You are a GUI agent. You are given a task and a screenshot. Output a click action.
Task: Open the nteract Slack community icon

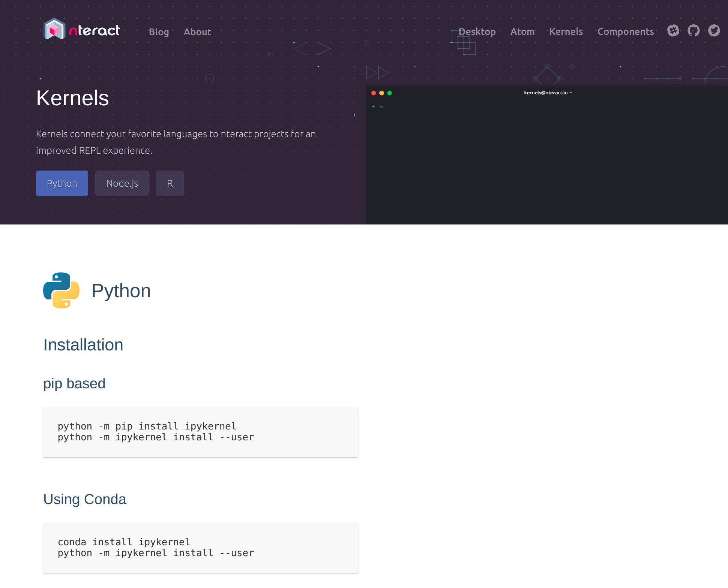coord(673,31)
